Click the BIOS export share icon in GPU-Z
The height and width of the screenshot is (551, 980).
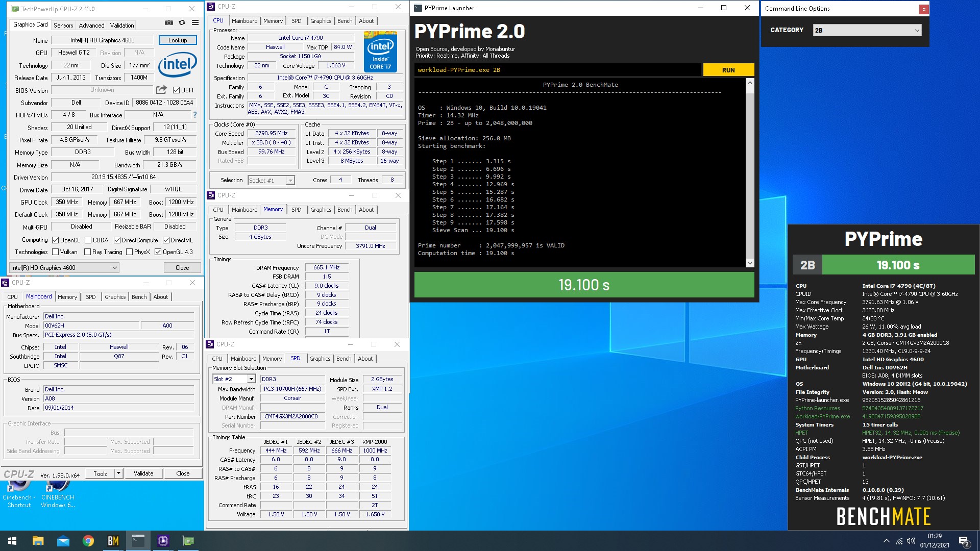161,90
